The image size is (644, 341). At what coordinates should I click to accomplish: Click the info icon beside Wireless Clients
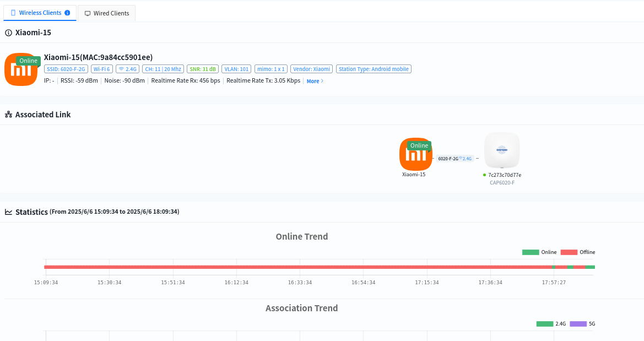[67, 13]
